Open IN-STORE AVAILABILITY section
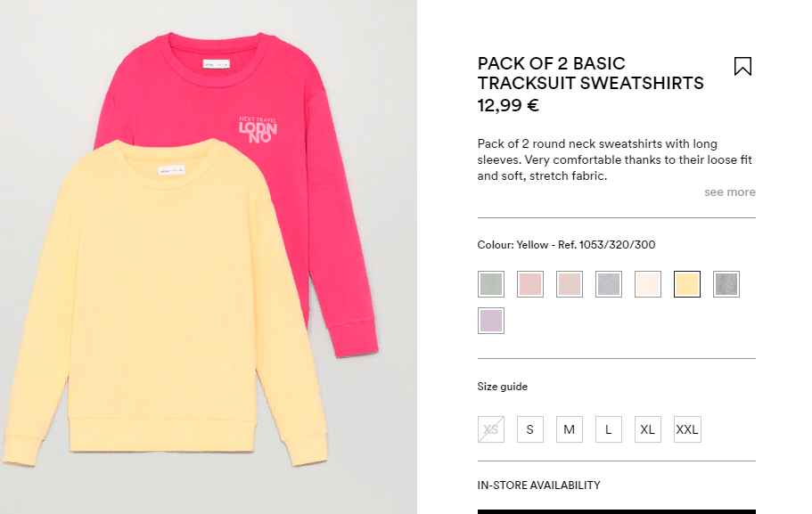812x514 pixels. pyautogui.click(x=538, y=485)
